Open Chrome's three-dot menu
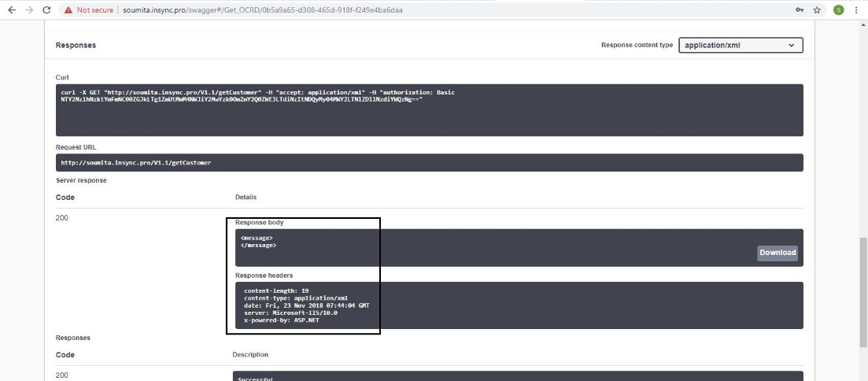 [x=857, y=10]
